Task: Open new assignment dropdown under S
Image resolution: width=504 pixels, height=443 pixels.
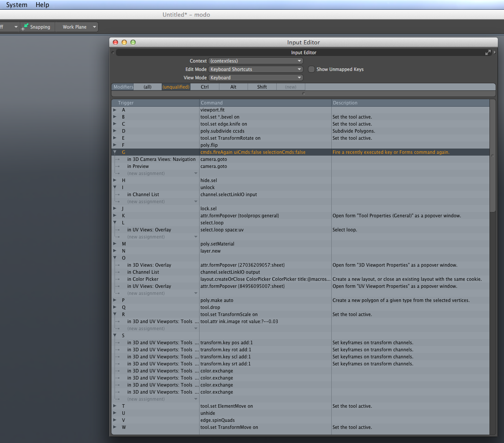Action: pos(196,399)
